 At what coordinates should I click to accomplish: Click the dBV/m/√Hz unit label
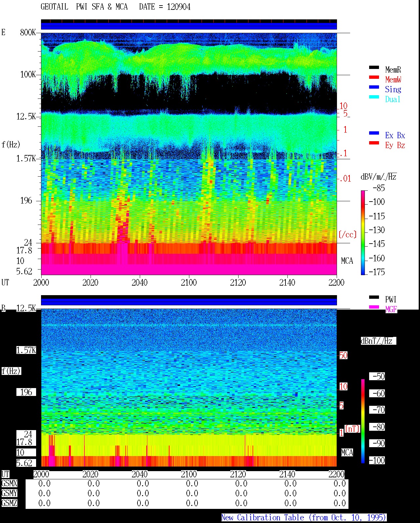(x=379, y=177)
